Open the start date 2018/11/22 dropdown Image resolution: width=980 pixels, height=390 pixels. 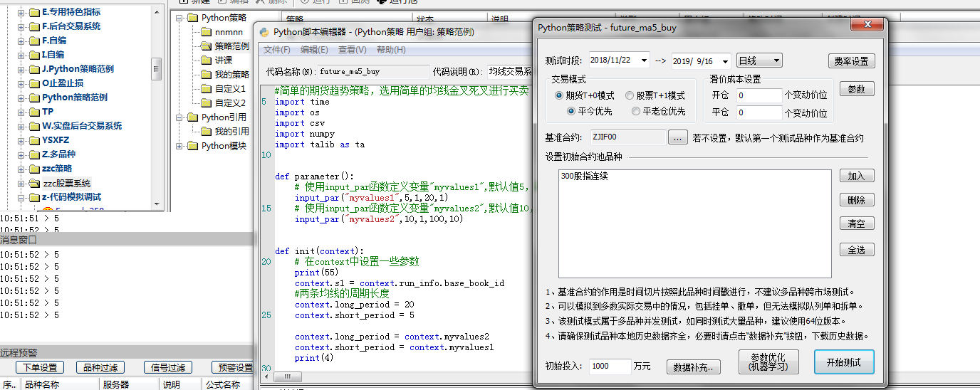[644, 61]
